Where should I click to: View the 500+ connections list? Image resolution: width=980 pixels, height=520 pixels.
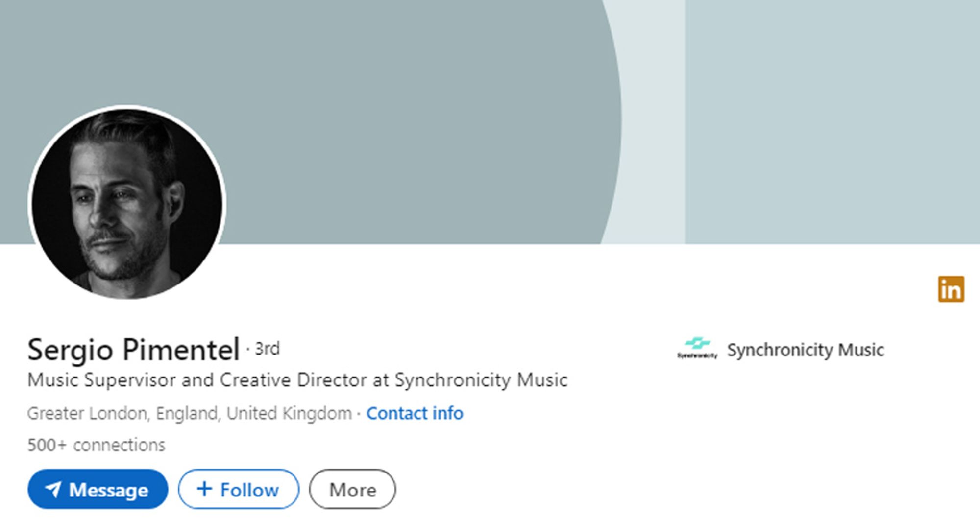tap(97, 445)
